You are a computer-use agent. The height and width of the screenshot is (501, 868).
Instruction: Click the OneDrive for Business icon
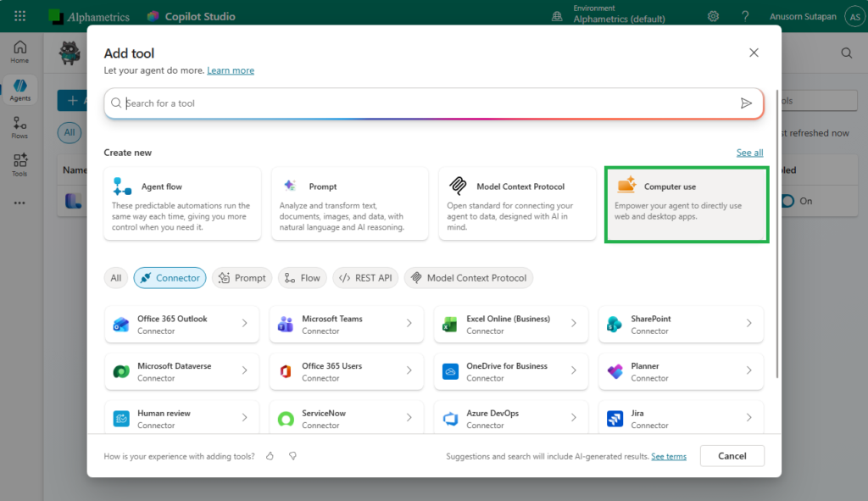coord(450,371)
